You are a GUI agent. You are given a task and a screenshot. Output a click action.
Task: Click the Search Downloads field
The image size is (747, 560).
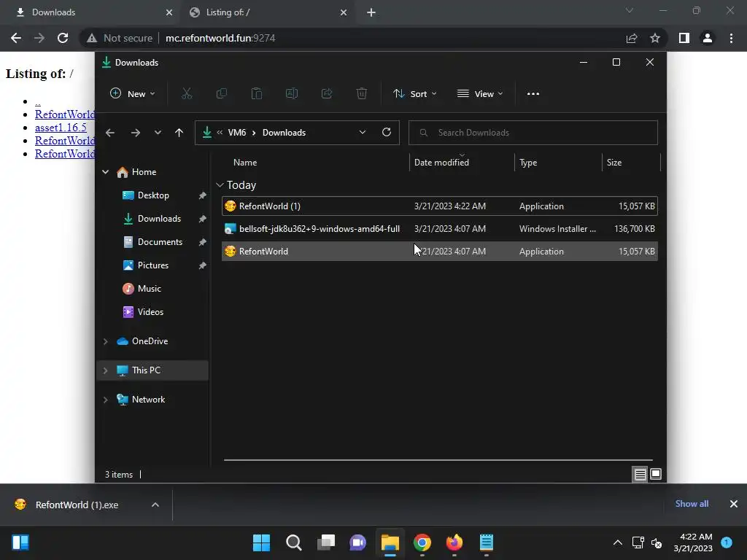(533, 133)
